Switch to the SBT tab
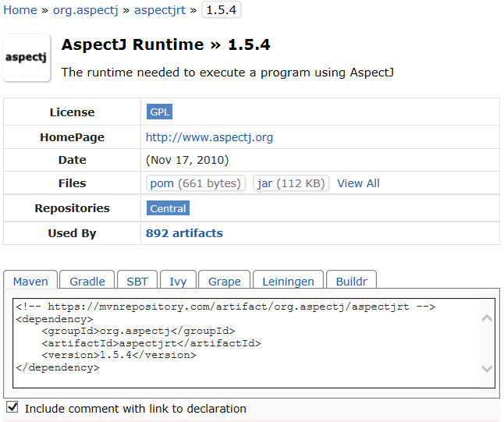Image resolution: width=504 pixels, height=422 pixels. pyautogui.click(x=137, y=280)
